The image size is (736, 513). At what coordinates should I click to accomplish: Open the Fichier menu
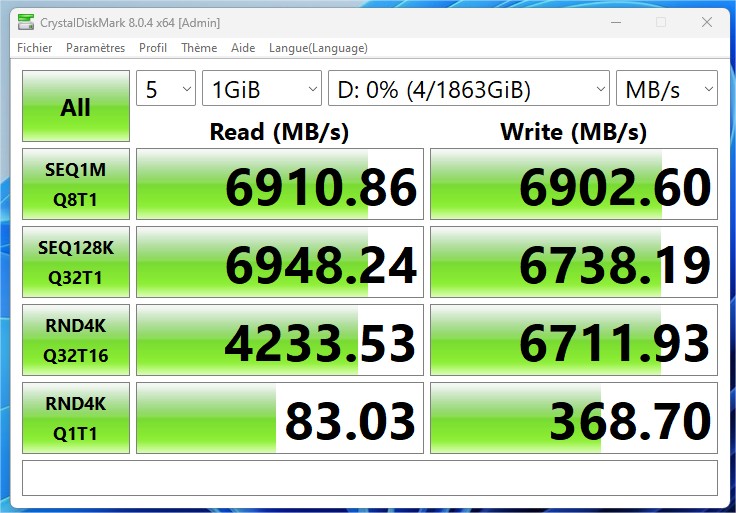point(35,48)
